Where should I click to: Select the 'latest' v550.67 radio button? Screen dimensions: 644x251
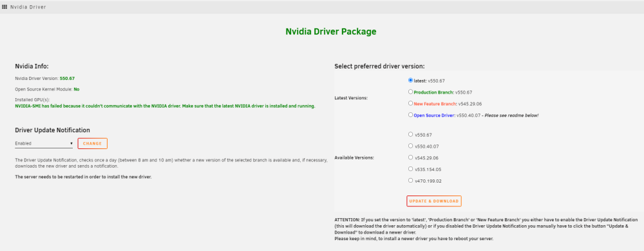[411, 80]
